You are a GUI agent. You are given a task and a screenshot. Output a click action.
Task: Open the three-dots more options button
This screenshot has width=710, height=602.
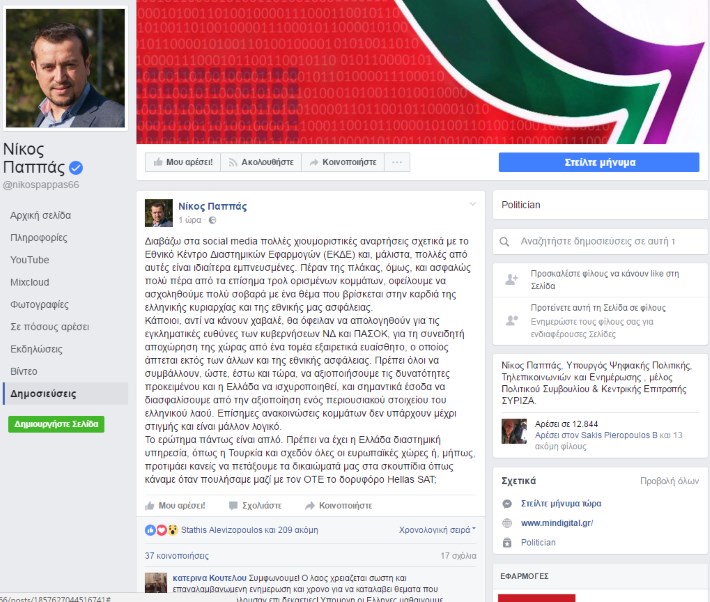click(x=397, y=162)
